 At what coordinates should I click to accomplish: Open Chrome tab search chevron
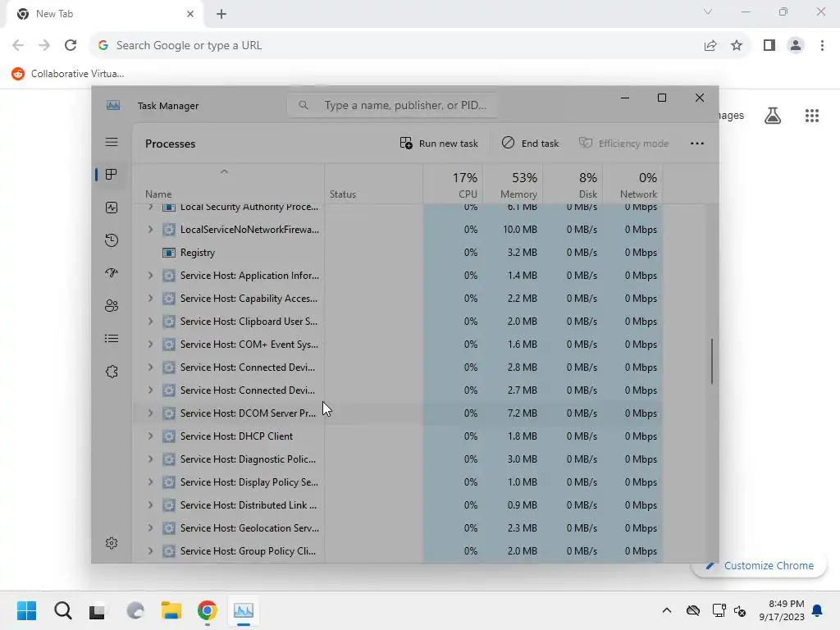click(x=708, y=11)
